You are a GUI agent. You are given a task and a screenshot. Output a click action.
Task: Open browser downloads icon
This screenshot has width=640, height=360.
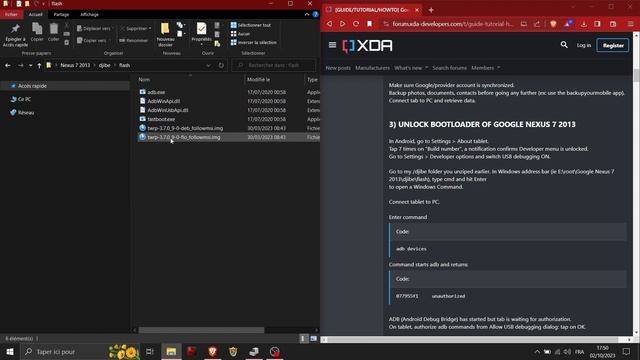pyautogui.click(x=584, y=24)
